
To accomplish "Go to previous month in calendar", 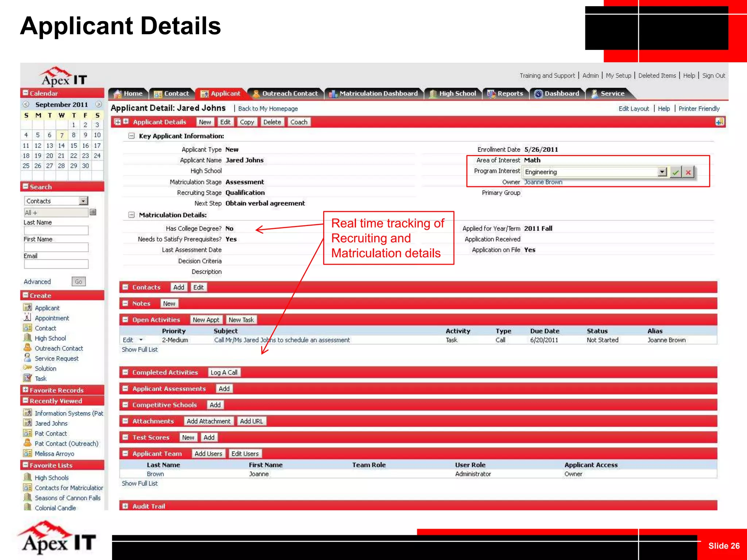I will tap(26, 104).
